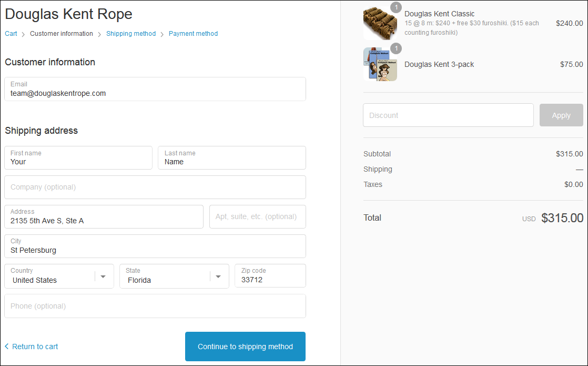Open the Shipping method breadcrumb step
This screenshot has height=366, width=588.
(x=131, y=33)
